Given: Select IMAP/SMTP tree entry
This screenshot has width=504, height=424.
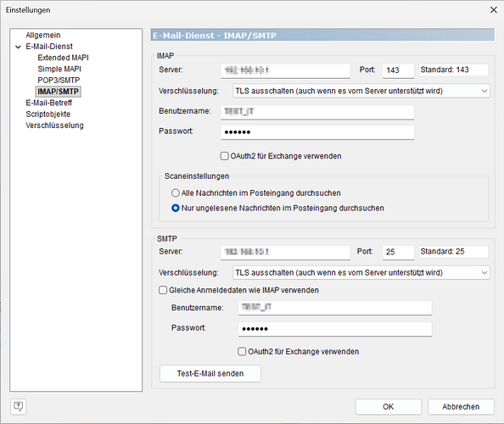Looking at the screenshot, I should [59, 92].
